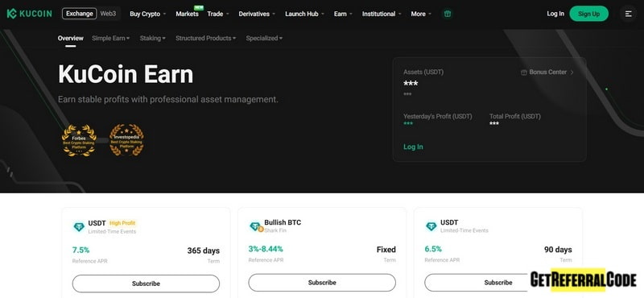Select the Overview tab

(71, 38)
